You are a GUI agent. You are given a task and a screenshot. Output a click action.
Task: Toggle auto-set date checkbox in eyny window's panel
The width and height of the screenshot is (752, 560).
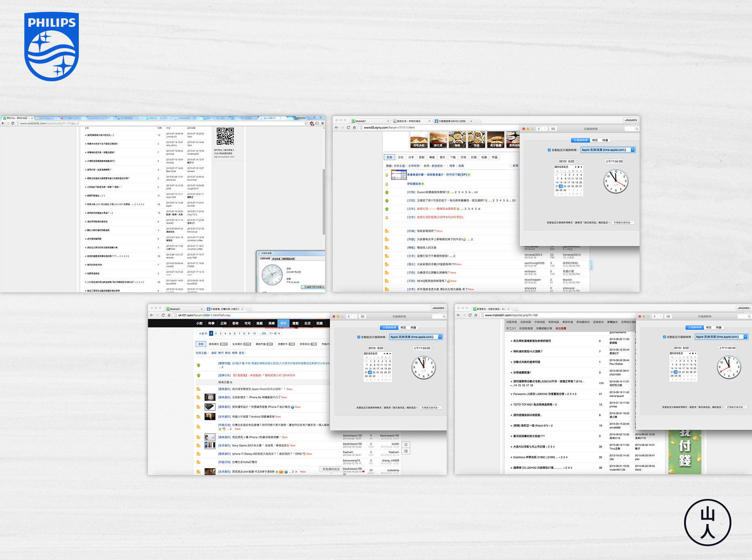pyautogui.click(x=549, y=150)
